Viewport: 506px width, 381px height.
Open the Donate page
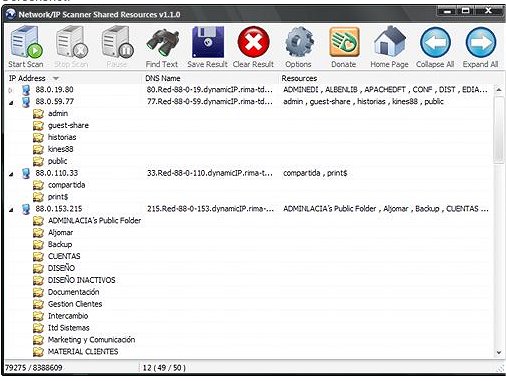344,47
